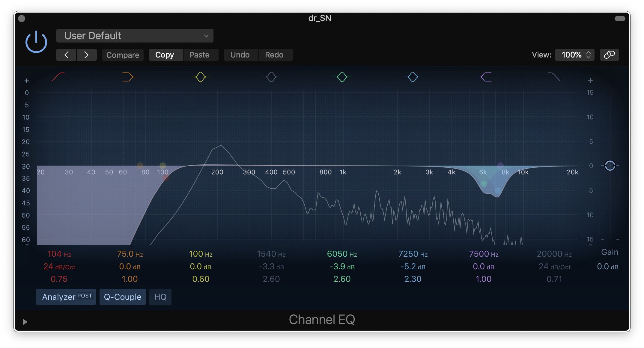Toggle the blue 7250 Hz parametric band icon
This screenshot has height=348, width=644.
click(413, 77)
